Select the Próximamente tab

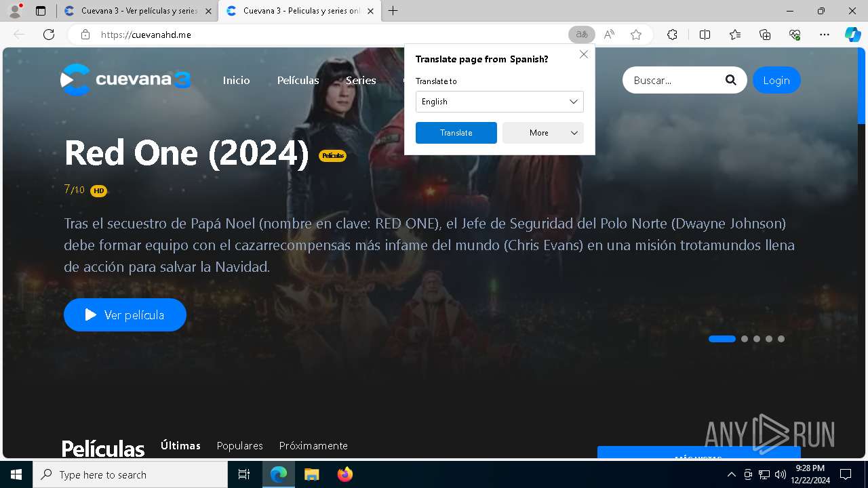click(x=313, y=445)
